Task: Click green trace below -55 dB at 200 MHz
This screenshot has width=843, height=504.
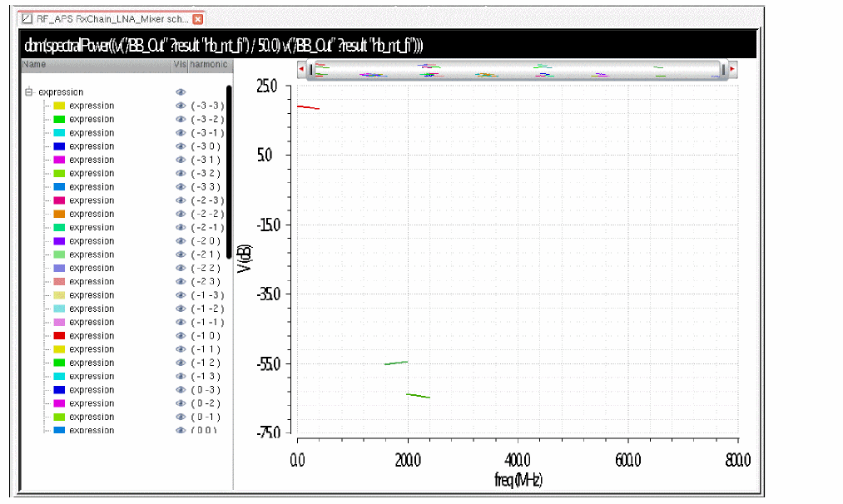Action: (x=419, y=395)
